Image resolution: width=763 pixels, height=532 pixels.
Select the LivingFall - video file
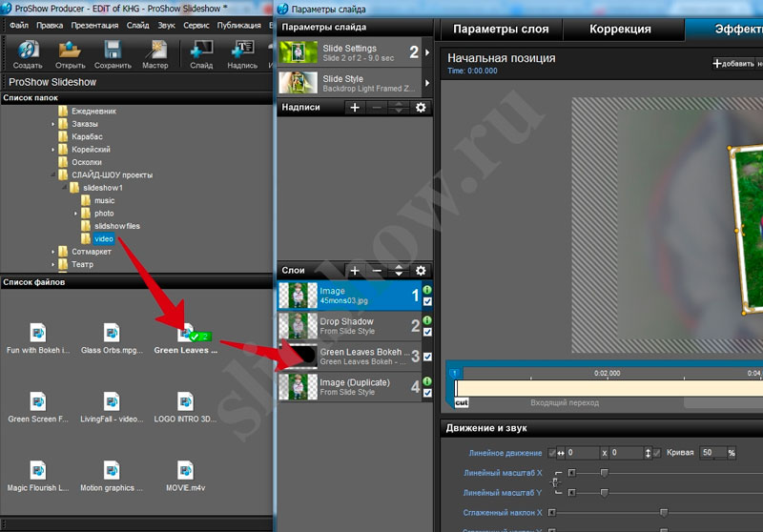pyautogui.click(x=112, y=407)
